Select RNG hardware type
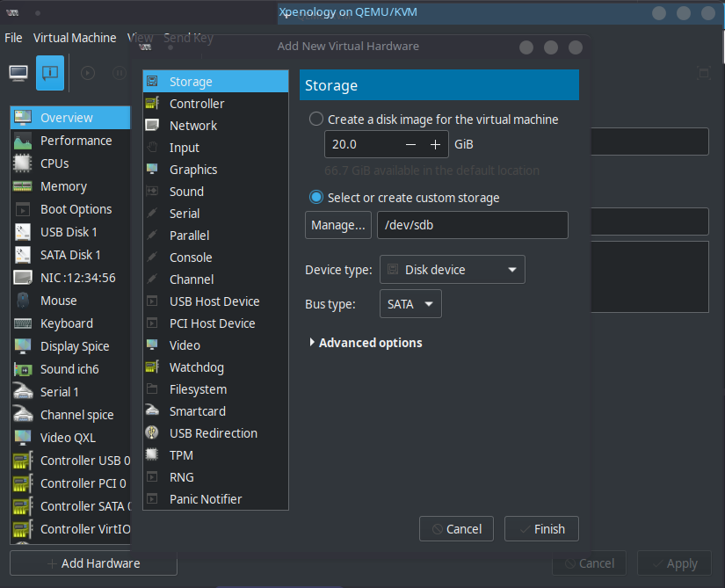725x588 pixels. point(215,477)
